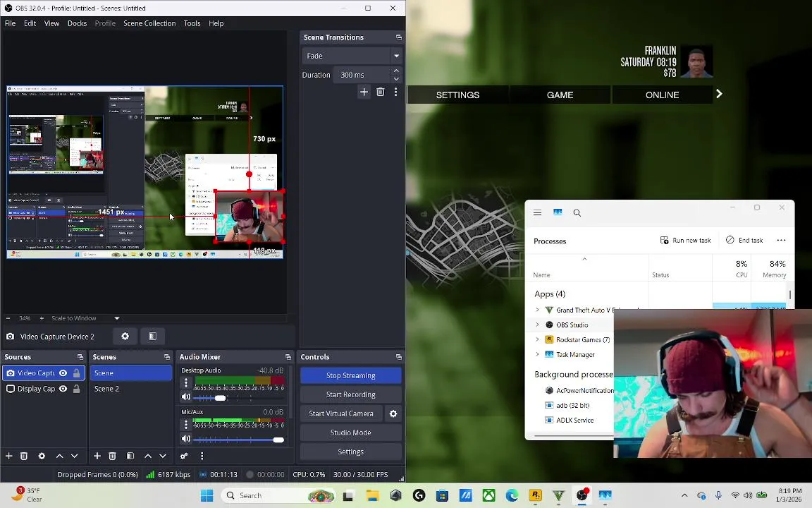
Task: Expand Rockstar Games (7) process group
Action: pyautogui.click(x=537, y=339)
